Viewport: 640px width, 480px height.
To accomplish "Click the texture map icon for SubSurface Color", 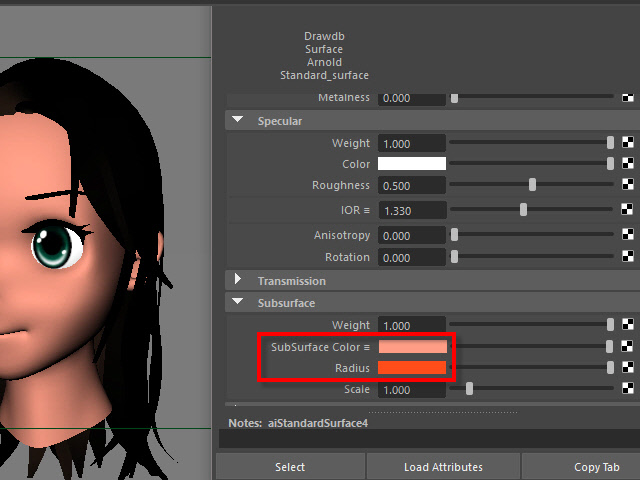I will (627, 347).
